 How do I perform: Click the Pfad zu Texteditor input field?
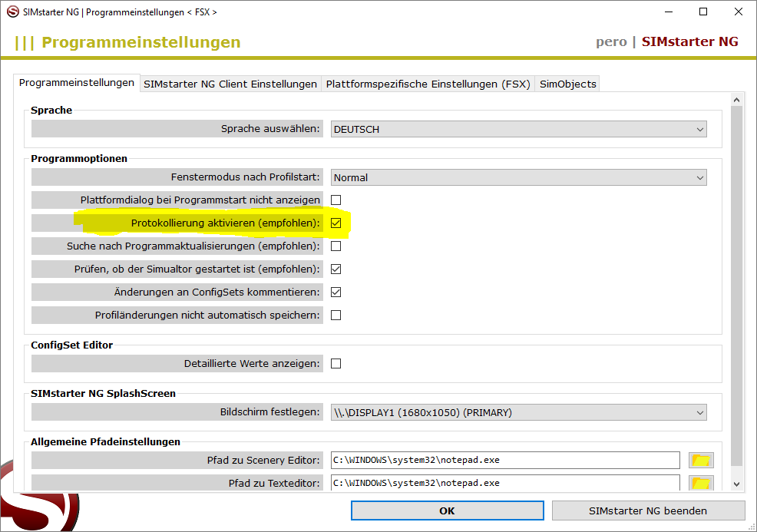tap(505, 483)
